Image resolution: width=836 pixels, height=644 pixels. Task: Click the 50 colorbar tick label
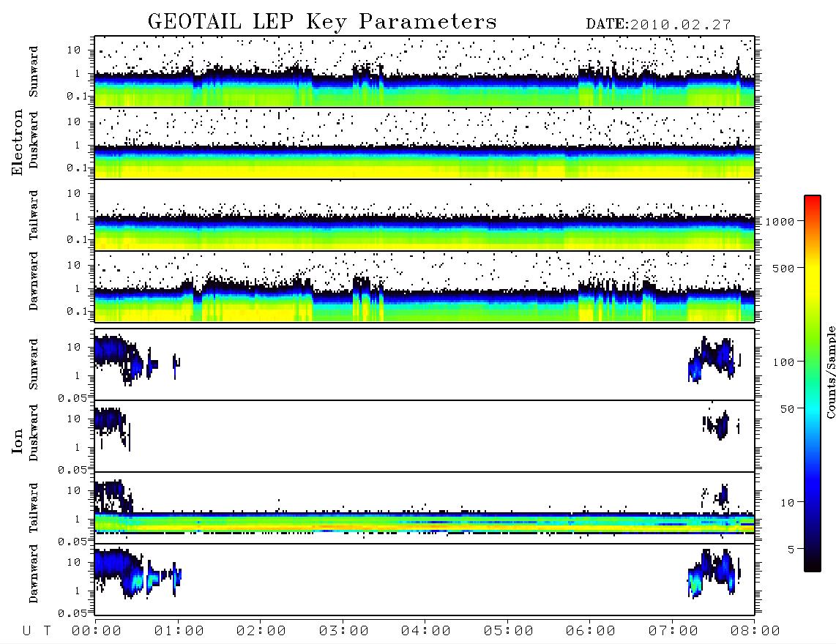coord(787,409)
